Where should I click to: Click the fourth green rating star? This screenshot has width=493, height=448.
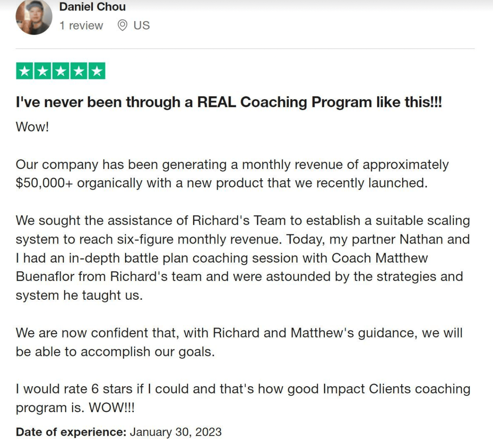pyautogui.click(x=79, y=71)
